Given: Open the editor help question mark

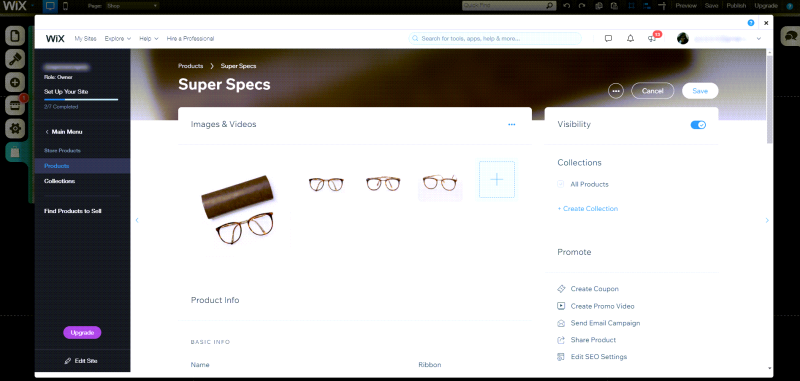Looking at the screenshot, I should (x=790, y=6).
